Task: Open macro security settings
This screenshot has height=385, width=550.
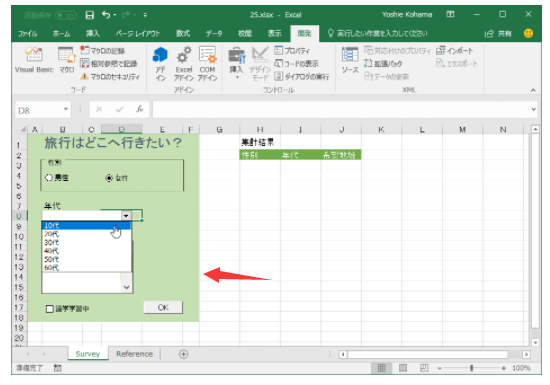Action: click(110, 76)
